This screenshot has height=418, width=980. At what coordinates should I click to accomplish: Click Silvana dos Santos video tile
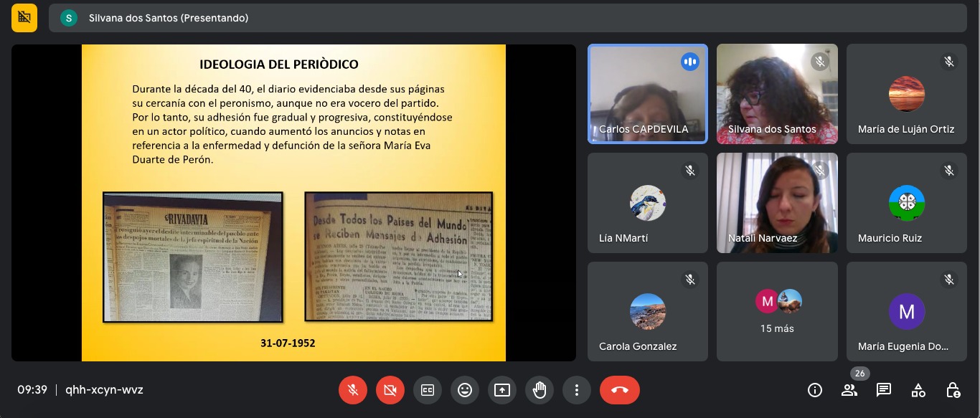[x=777, y=93]
